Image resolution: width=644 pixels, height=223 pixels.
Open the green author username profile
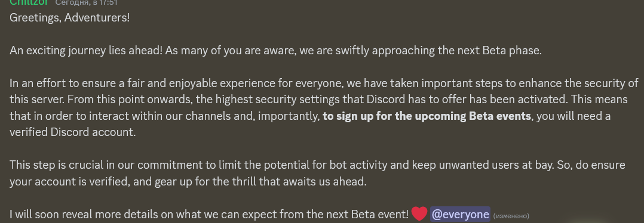[x=29, y=2]
